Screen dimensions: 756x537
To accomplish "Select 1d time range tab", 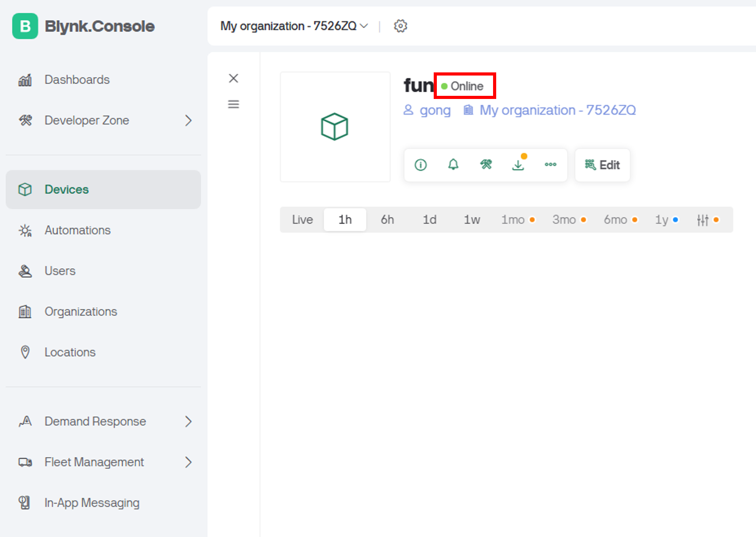I will coord(430,220).
